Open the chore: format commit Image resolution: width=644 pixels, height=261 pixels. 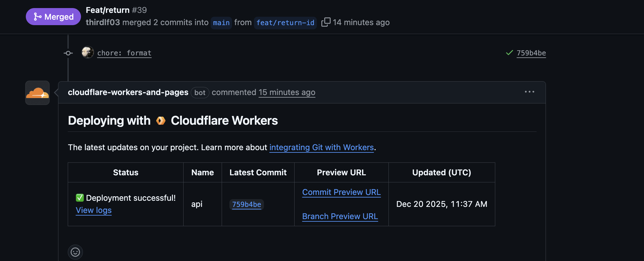[x=124, y=53]
